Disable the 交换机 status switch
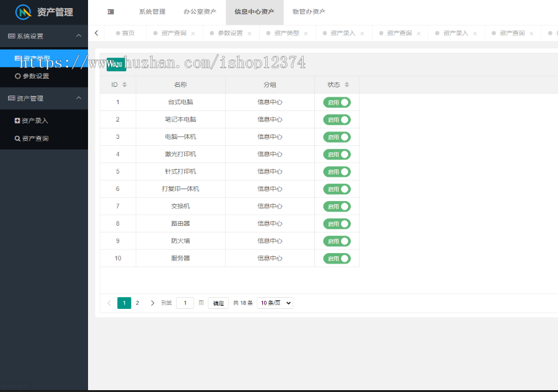The width and height of the screenshot is (558, 392). pyautogui.click(x=337, y=207)
